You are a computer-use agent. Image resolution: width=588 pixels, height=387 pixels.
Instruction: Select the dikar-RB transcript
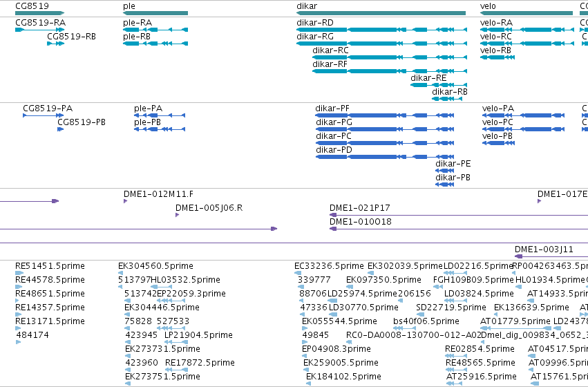coord(447,99)
